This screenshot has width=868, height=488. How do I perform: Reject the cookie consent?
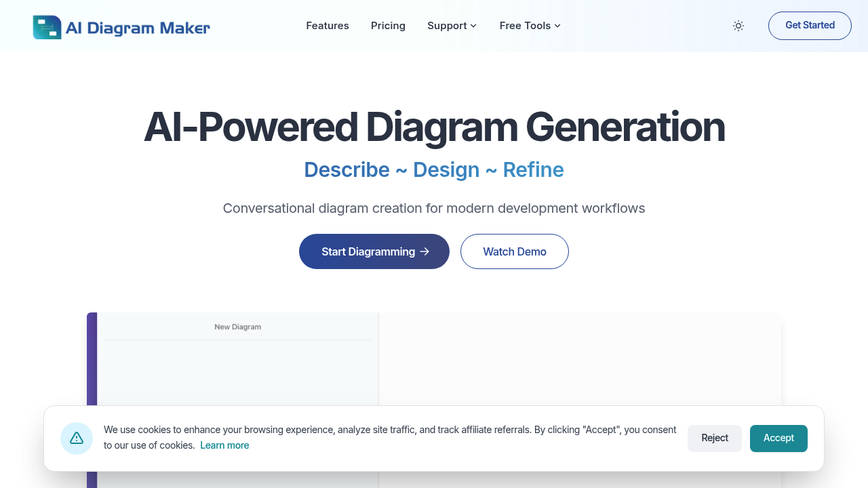click(715, 438)
